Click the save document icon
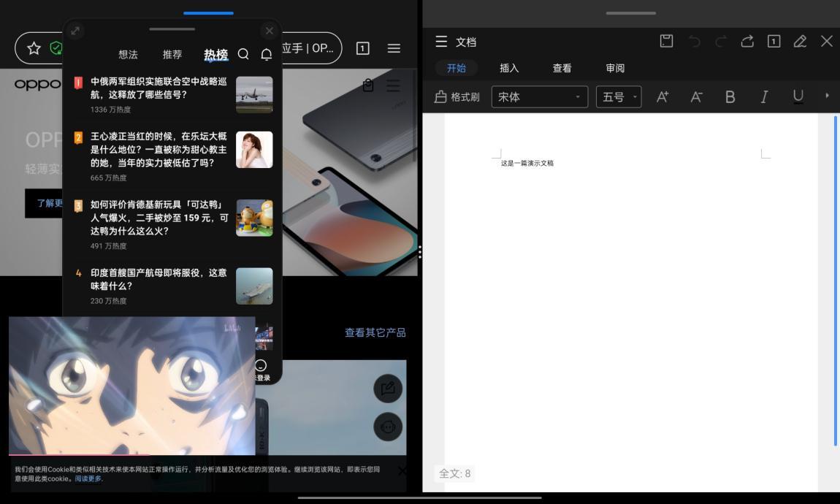 click(666, 41)
